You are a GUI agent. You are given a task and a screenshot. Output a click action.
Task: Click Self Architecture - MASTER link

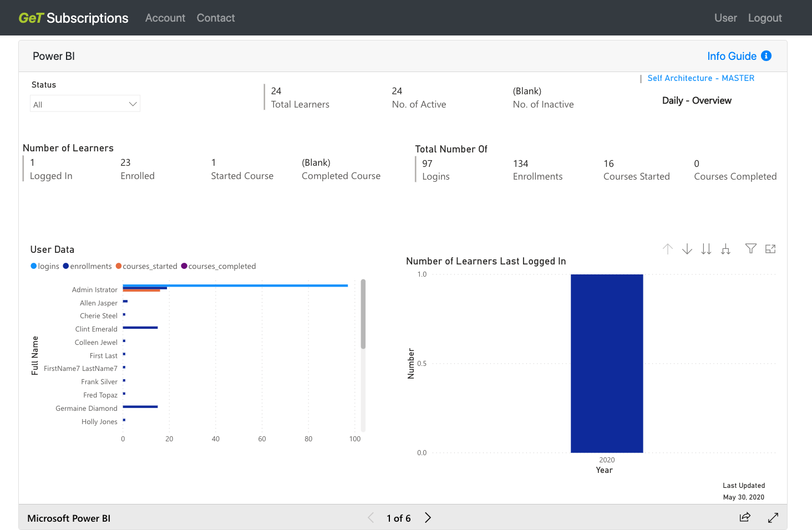click(x=701, y=78)
